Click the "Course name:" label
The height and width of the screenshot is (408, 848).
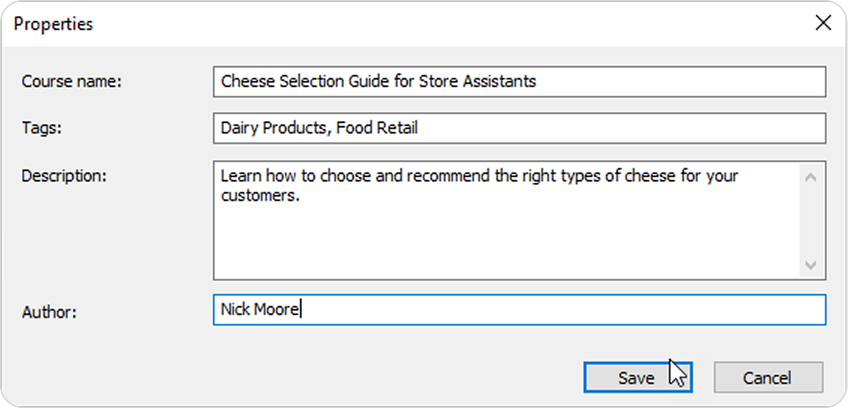(71, 81)
